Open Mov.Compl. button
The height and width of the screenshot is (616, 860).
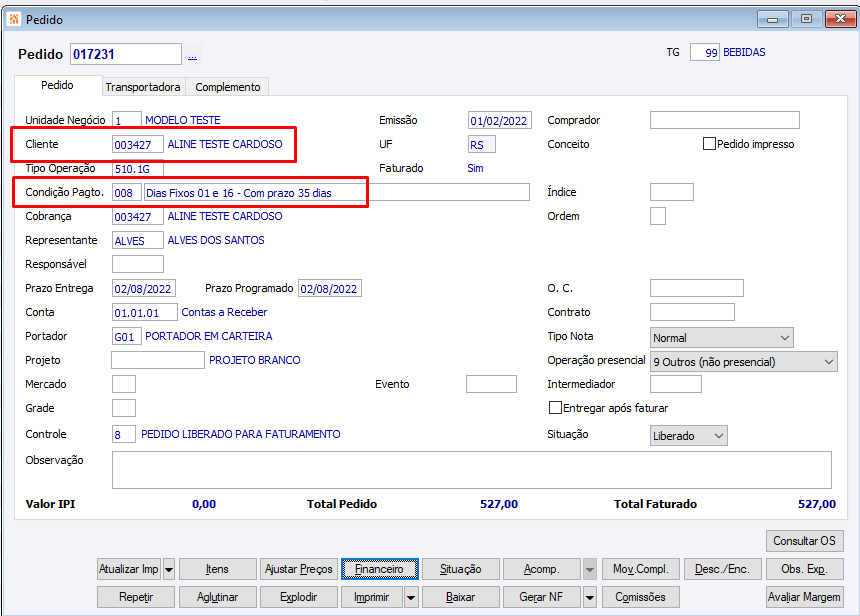pos(641,569)
